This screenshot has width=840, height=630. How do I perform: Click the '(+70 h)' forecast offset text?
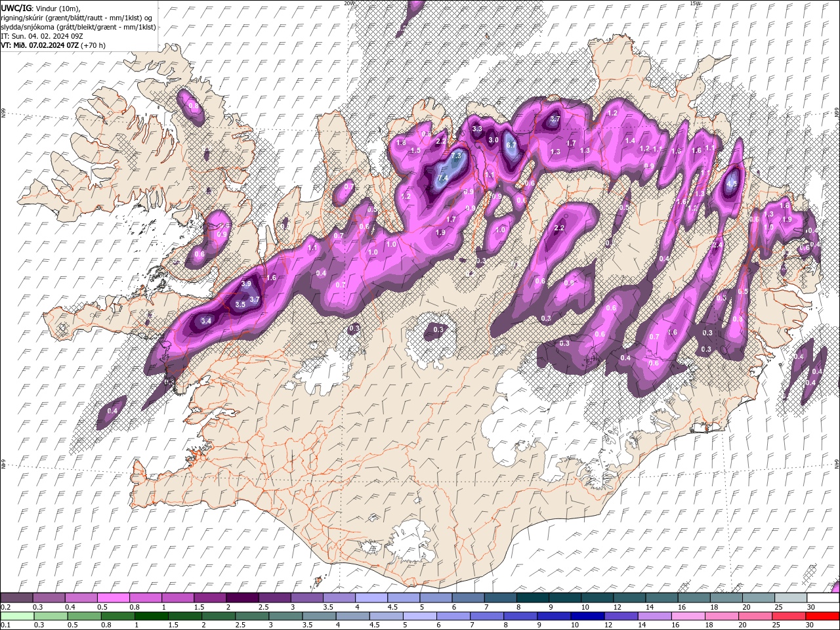coord(93,45)
